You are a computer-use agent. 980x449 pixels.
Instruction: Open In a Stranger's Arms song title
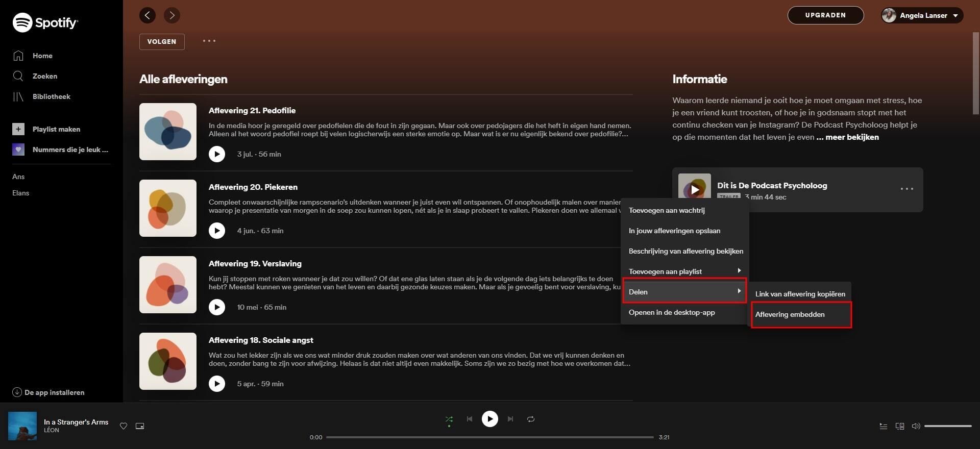76,422
